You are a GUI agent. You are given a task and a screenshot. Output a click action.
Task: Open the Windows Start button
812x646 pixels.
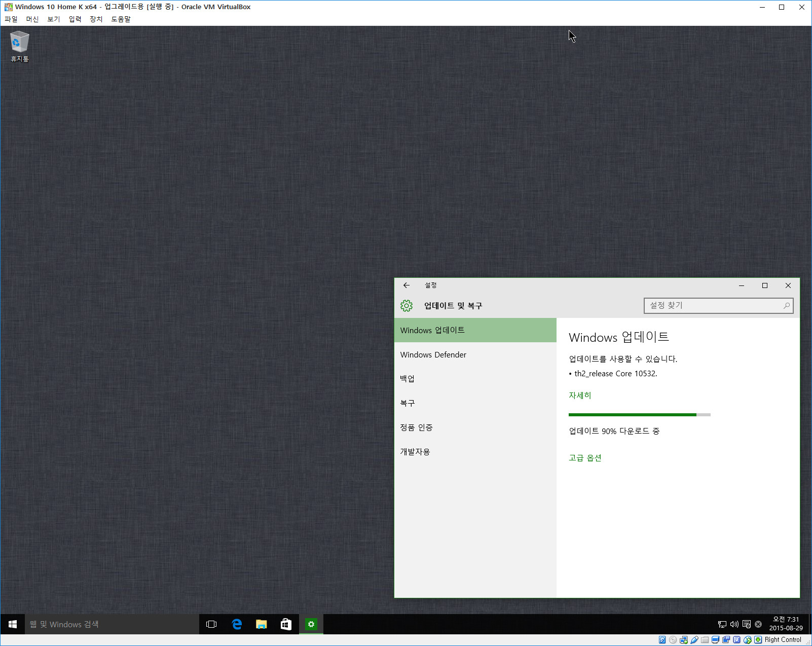pyautogui.click(x=13, y=624)
